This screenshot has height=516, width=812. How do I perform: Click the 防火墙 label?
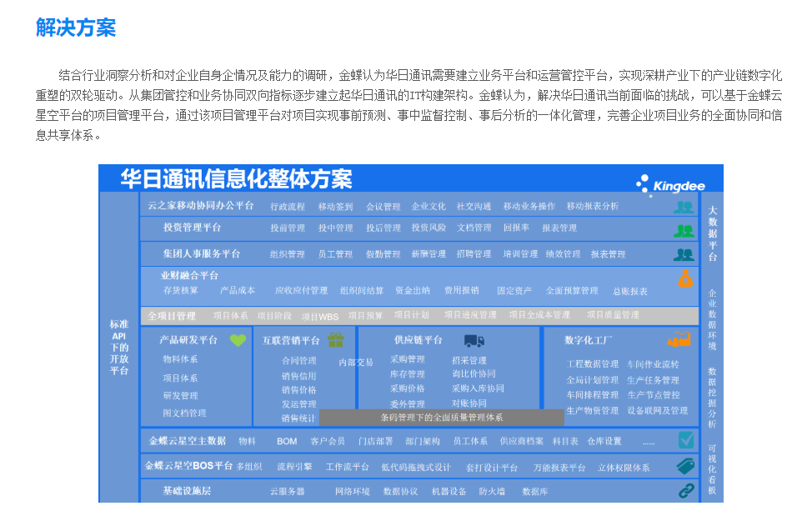492,491
